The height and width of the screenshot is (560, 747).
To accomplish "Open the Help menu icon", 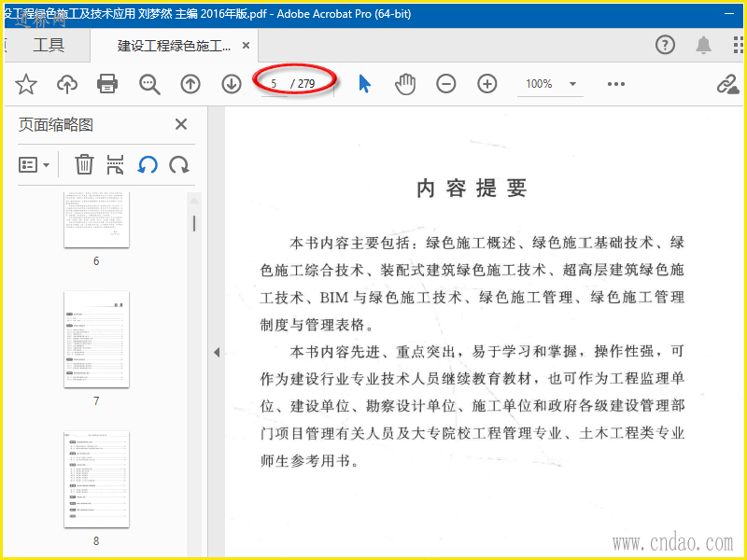I will [665, 45].
